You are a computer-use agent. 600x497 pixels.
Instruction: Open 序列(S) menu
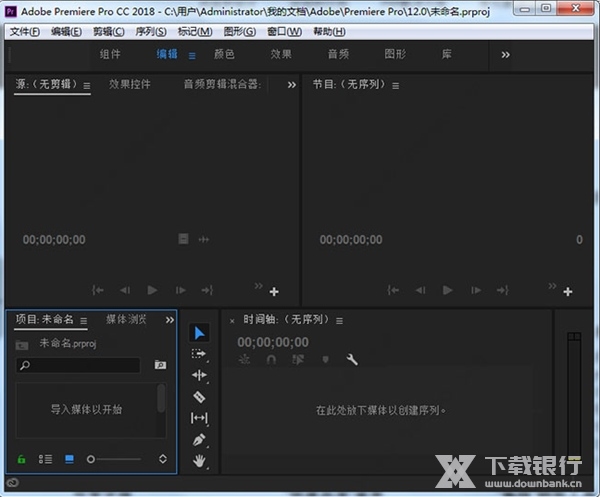151,31
